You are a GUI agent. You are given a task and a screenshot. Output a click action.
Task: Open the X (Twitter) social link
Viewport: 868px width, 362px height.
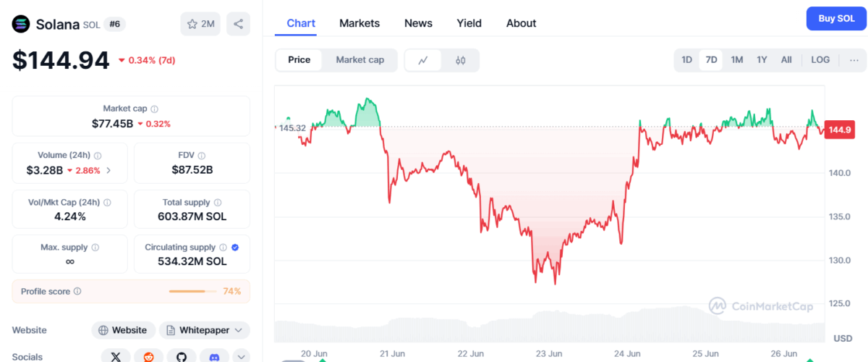tap(116, 356)
